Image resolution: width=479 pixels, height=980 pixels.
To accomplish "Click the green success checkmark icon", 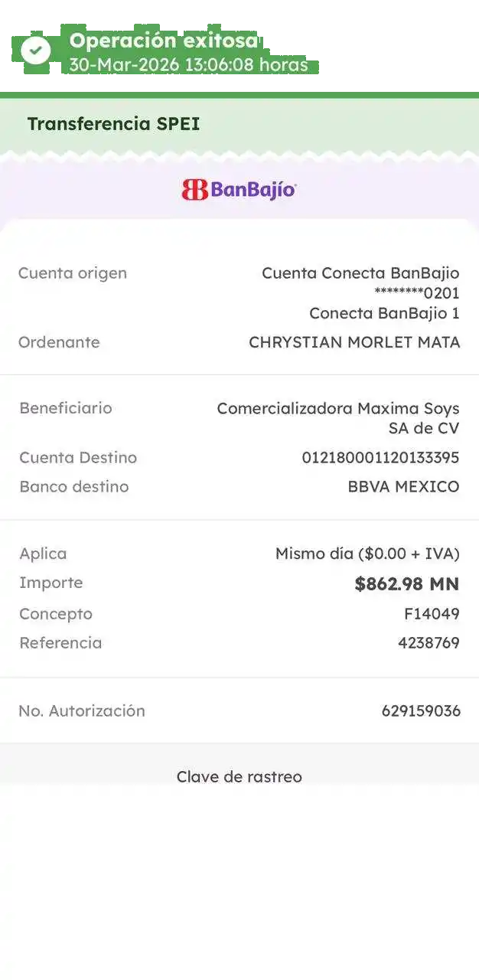I will point(35,51).
